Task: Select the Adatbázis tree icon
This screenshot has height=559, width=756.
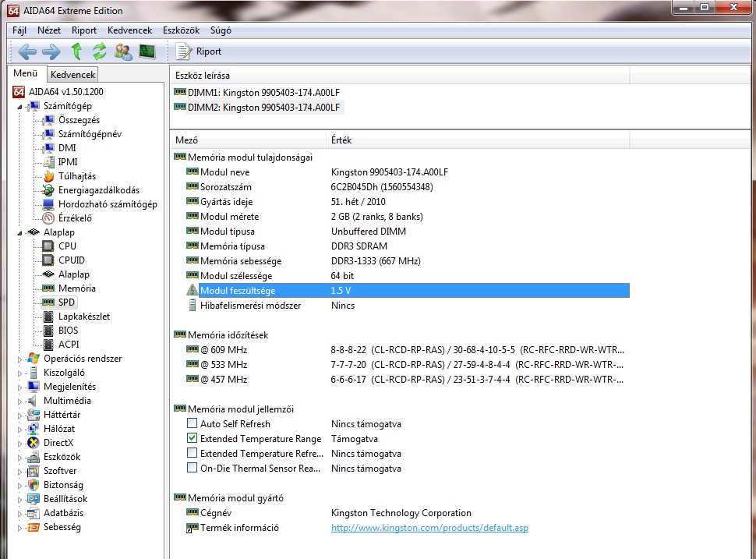Action: (34, 513)
